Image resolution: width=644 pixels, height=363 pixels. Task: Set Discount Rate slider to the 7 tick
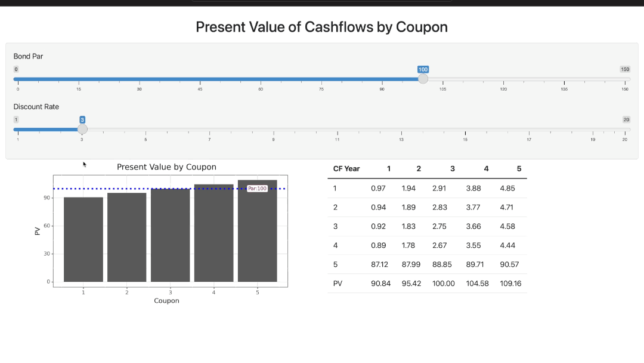pyautogui.click(x=209, y=129)
